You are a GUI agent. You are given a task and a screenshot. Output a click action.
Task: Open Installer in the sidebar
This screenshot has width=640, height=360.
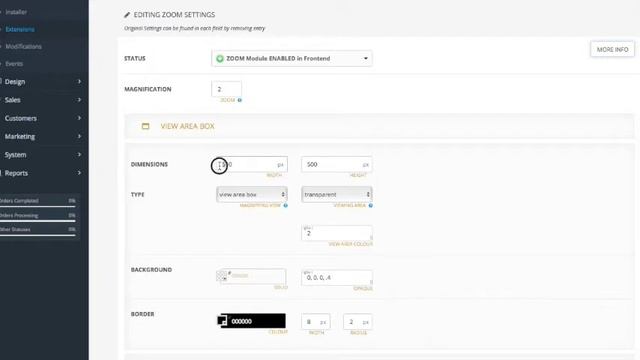pyautogui.click(x=16, y=12)
